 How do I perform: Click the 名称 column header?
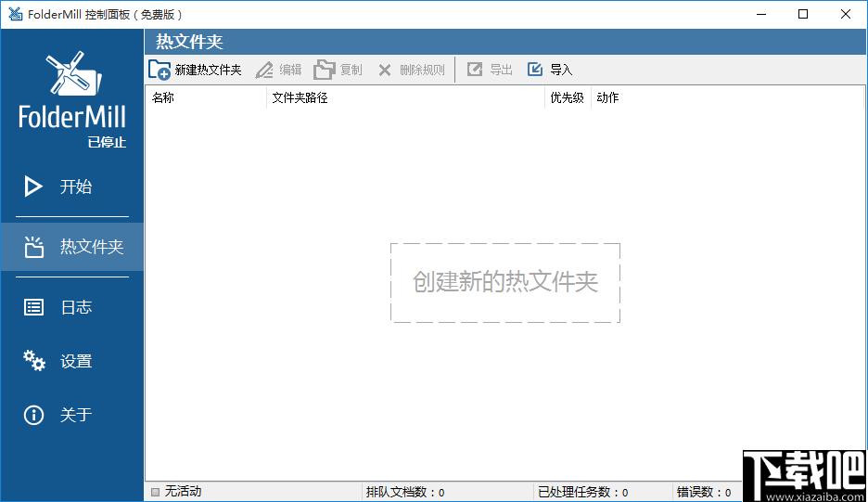pyautogui.click(x=205, y=97)
